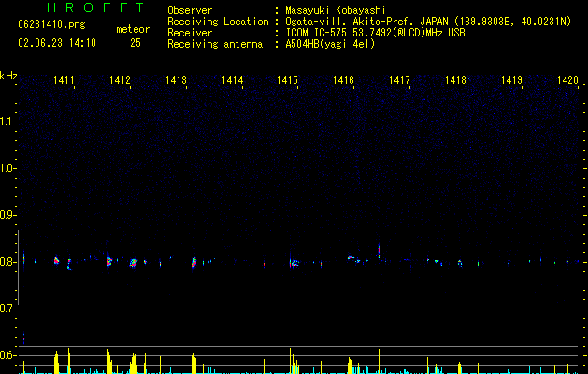Click the 1412 time axis label
The width and height of the screenshot is (588, 374).
point(120,80)
